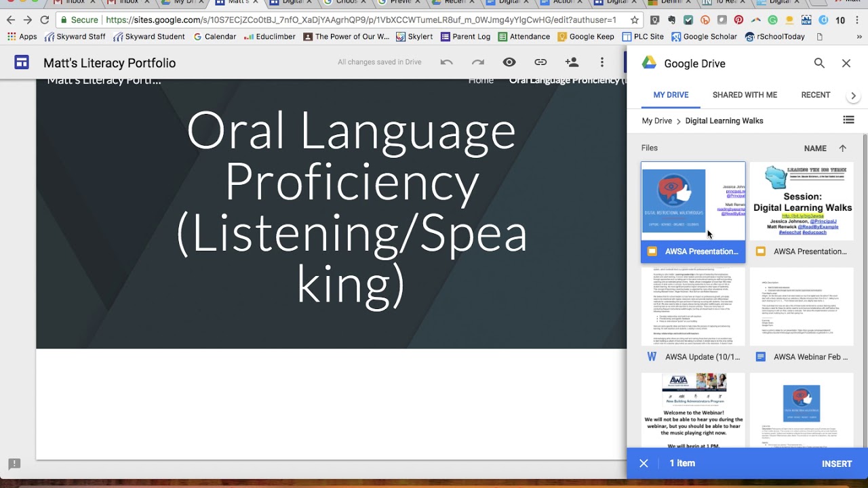The width and height of the screenshot is (868, 488).
Task: Copy published site link via chain icon
Action: (540, 62)
